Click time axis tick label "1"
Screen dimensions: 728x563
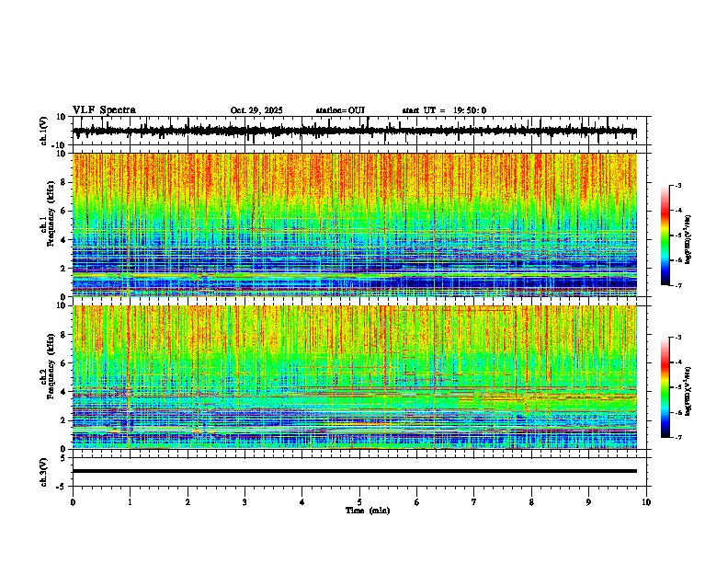[x=130, y=502]
